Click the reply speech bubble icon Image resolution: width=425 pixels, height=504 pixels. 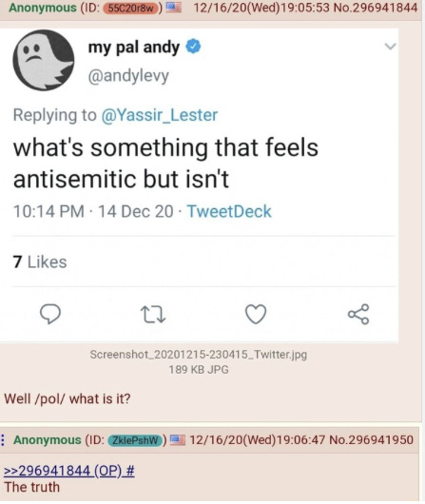point(50,314)
